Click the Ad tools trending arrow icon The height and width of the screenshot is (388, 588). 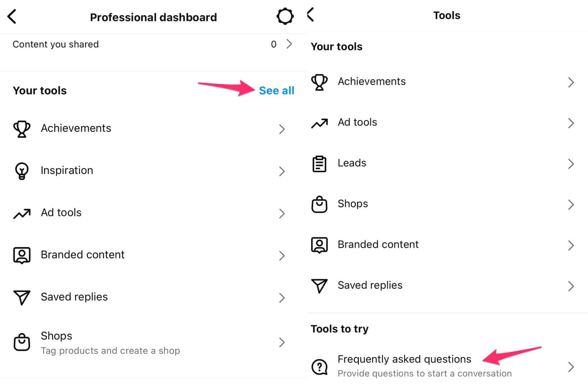pos(22,213)
